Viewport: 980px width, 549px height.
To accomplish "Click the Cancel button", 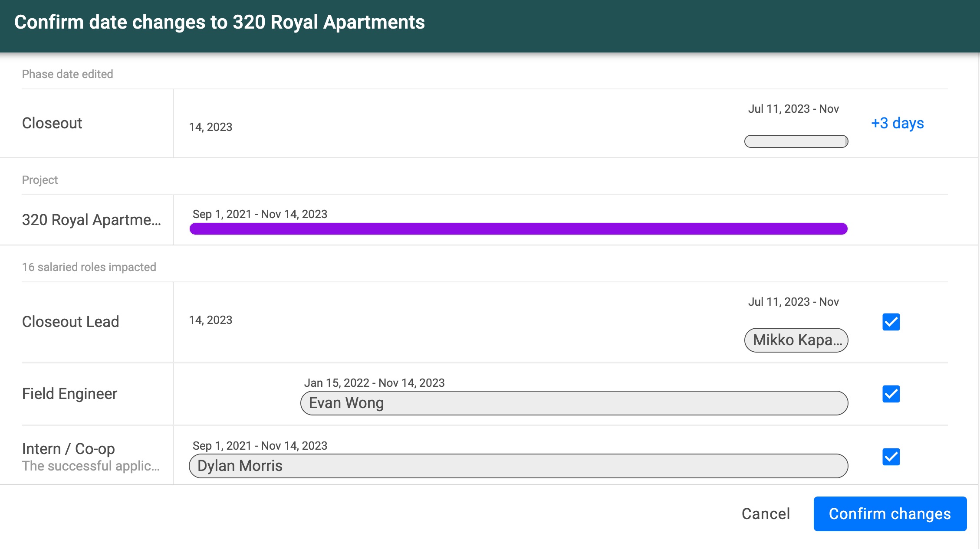I will click(766, 513).
